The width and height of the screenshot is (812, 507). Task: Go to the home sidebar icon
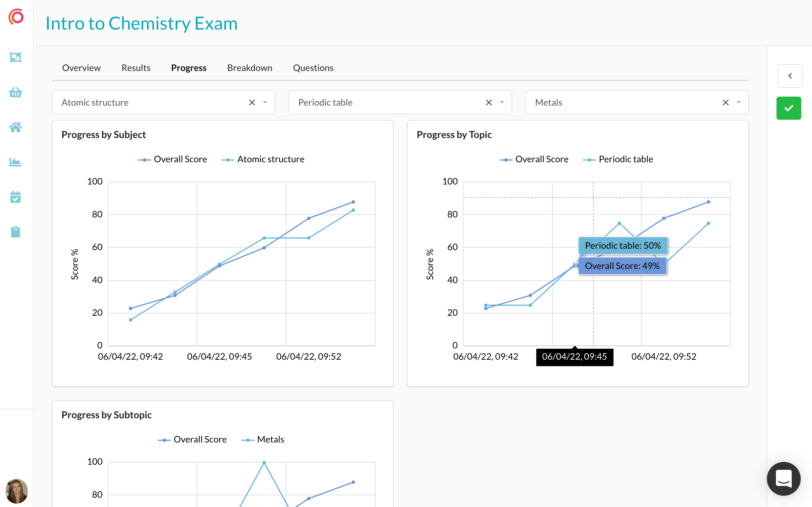[16, 127]
